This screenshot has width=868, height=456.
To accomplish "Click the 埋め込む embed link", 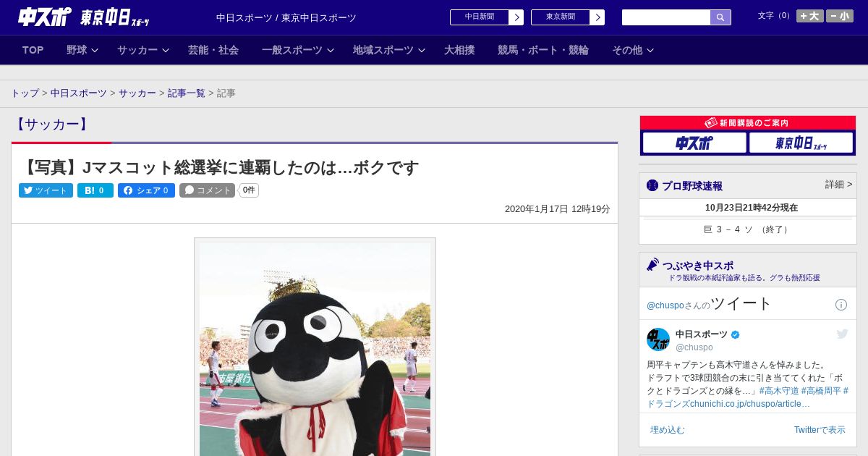I will pyautogui.click(x=668, y=430).
